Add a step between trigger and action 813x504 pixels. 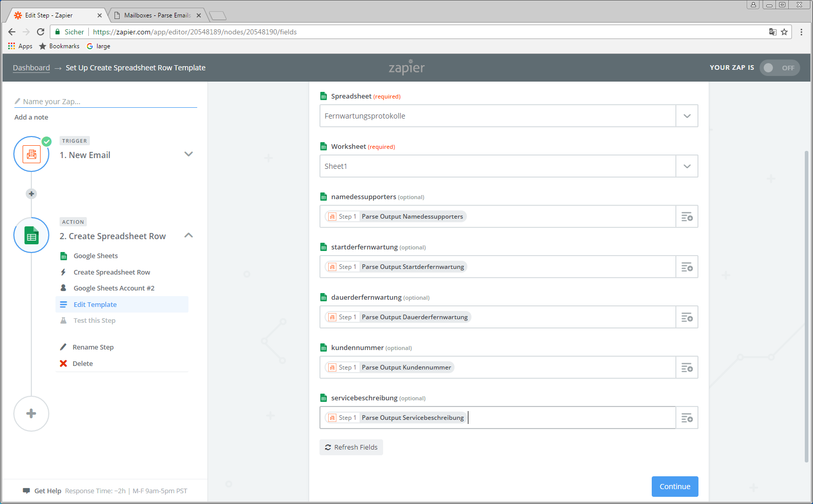[x=31, y=193]
